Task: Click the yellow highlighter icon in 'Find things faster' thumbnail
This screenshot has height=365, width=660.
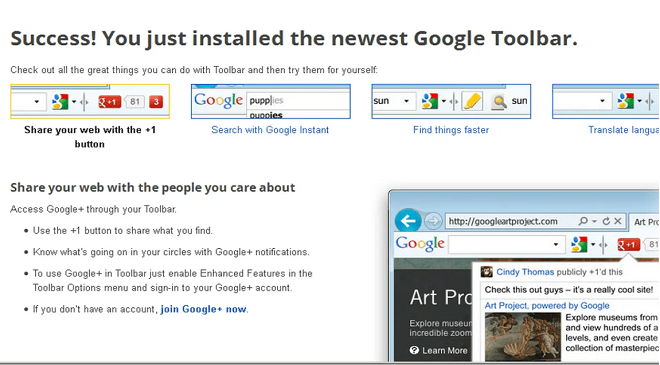Action: point(472,101)
